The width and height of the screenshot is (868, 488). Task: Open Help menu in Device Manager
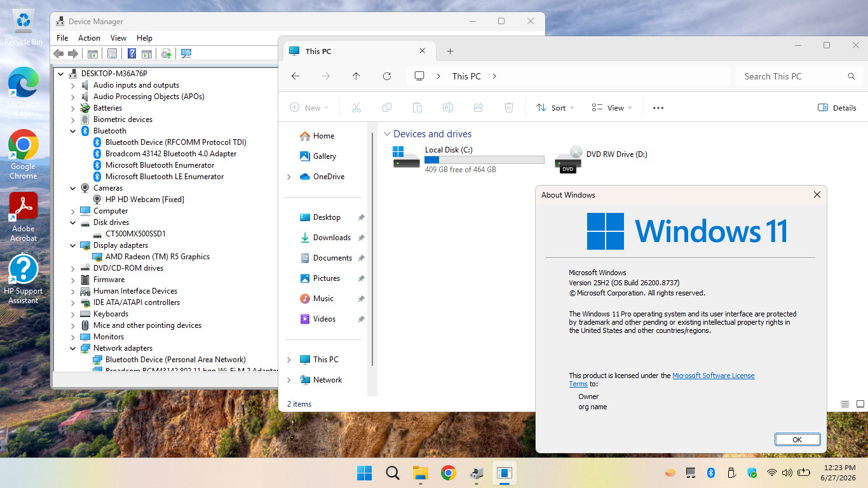[x=144, y=38]
